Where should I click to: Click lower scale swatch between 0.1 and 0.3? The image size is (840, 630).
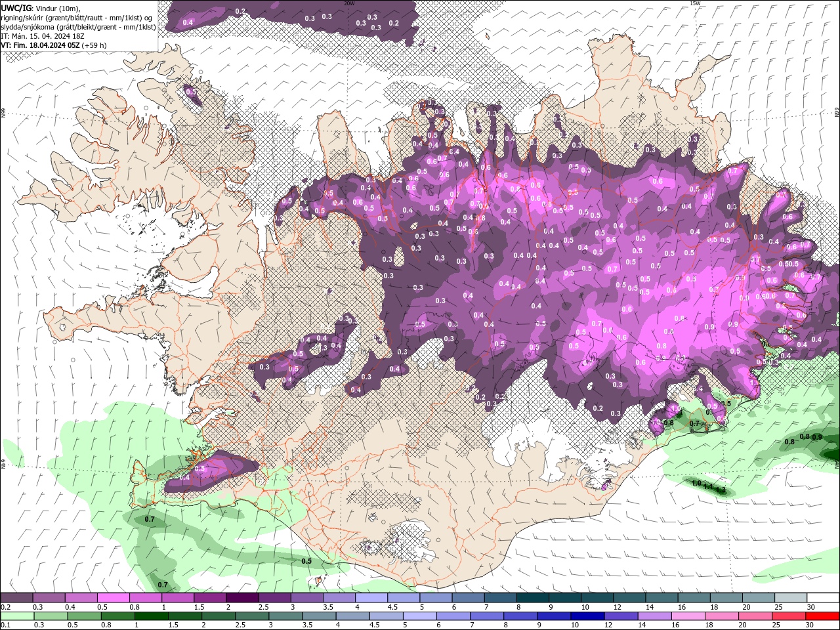pyautogui.click(x=17, y=616)
